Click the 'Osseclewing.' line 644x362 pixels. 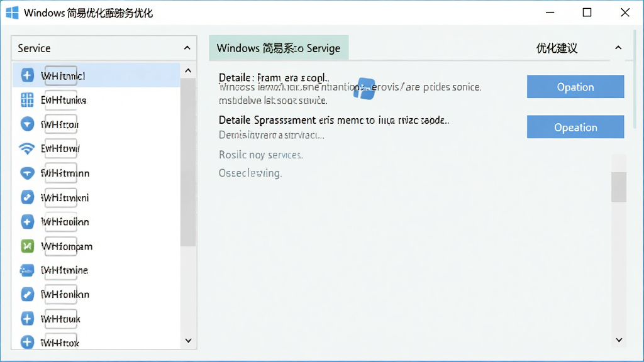[250, 173]
